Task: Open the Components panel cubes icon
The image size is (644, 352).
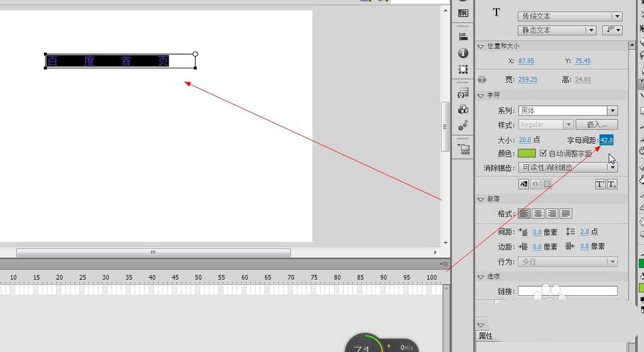Action: (463, 109)
